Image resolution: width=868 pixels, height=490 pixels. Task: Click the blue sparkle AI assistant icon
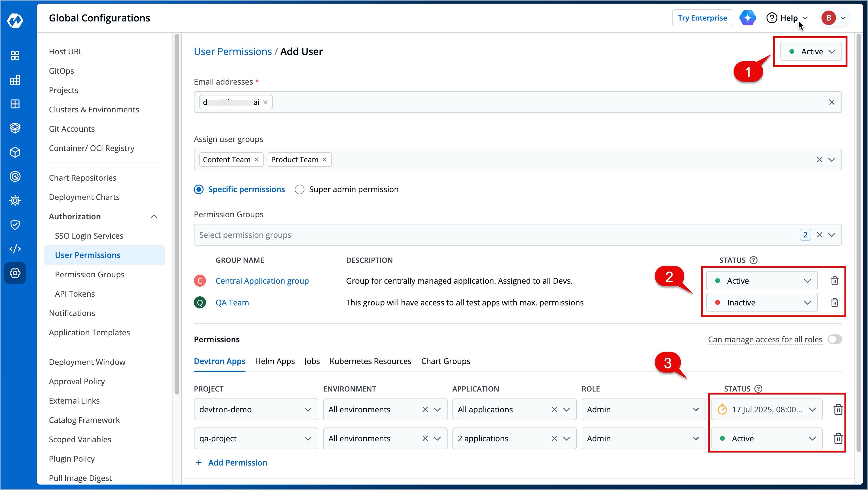747,18
